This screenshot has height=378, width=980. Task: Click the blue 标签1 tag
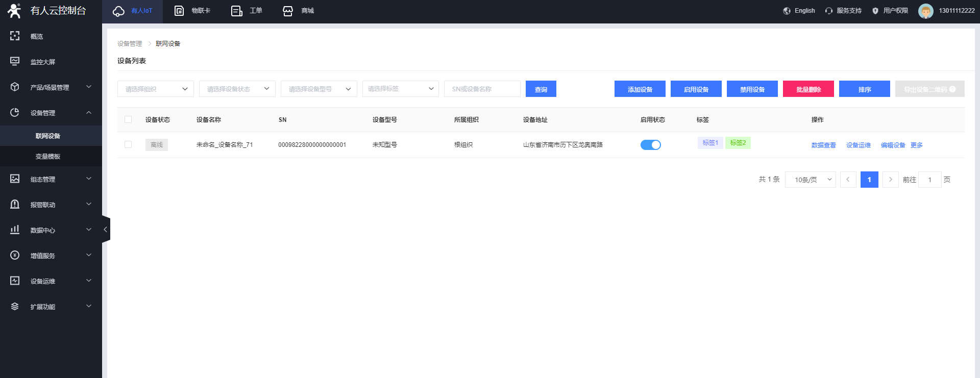coord(710,143)
